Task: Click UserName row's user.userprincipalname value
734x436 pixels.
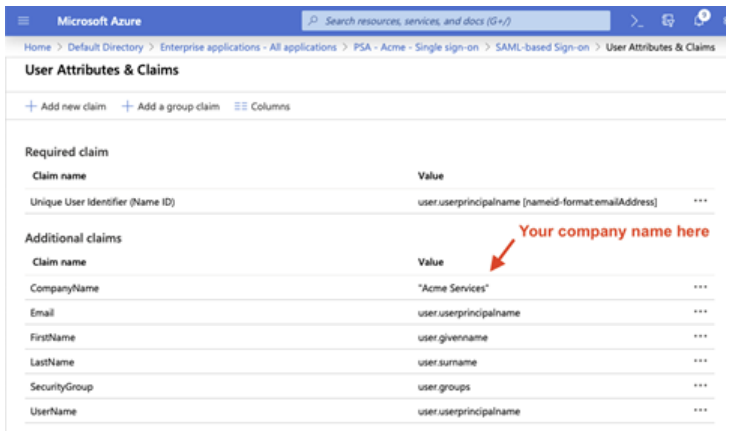Action: click(469, 411)
